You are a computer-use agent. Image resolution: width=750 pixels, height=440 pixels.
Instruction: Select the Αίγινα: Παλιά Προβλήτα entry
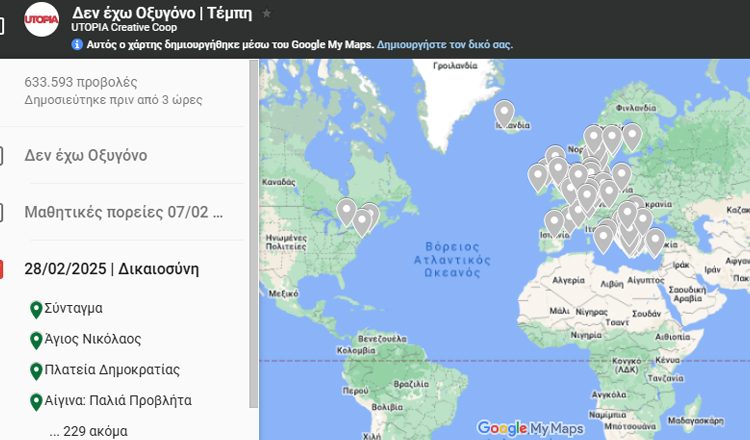[117, 401]
